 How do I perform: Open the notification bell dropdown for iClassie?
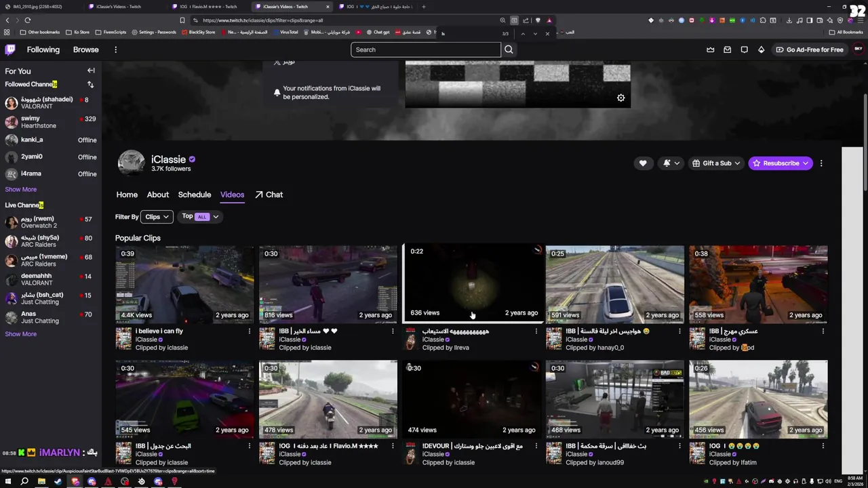(x=671, y=163)
